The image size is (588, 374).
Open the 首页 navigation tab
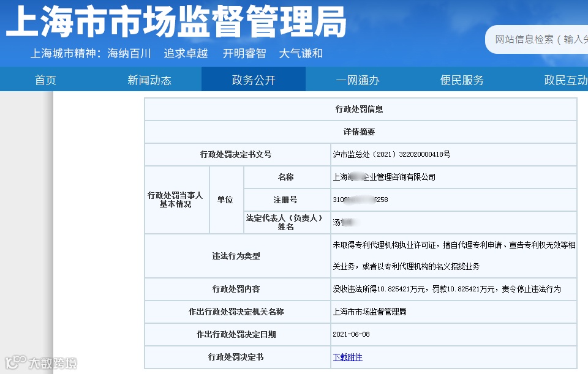[x=45, y=80]
